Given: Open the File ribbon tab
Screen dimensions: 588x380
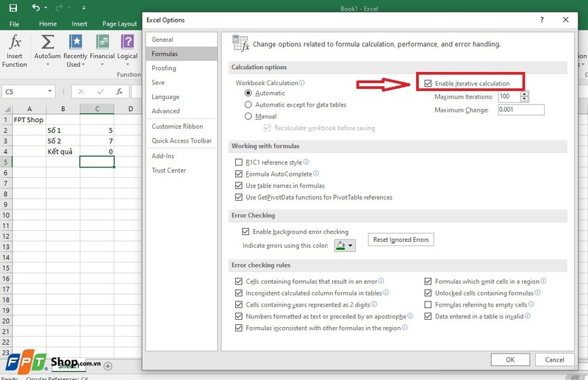Looking at the screenshot, I should [x=14, y=24].
